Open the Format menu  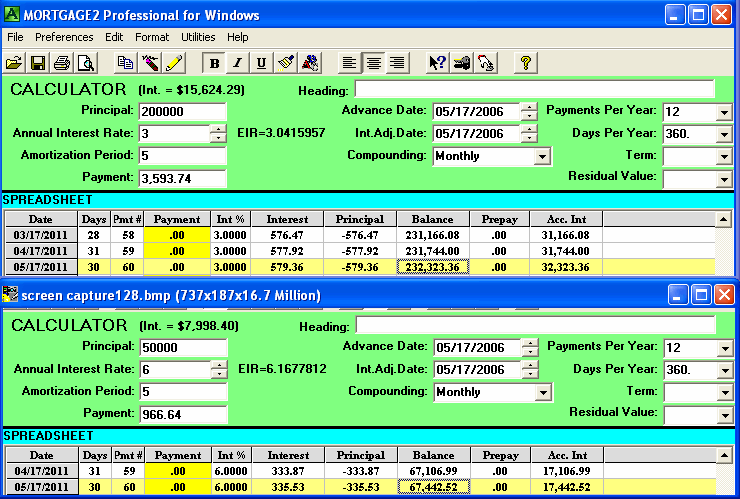click(151, 37)
